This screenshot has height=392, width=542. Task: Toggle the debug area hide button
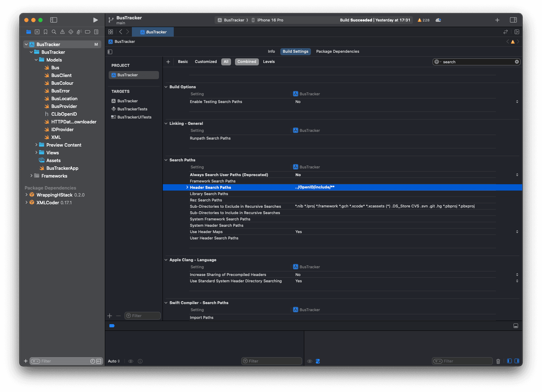pos(516,326)
